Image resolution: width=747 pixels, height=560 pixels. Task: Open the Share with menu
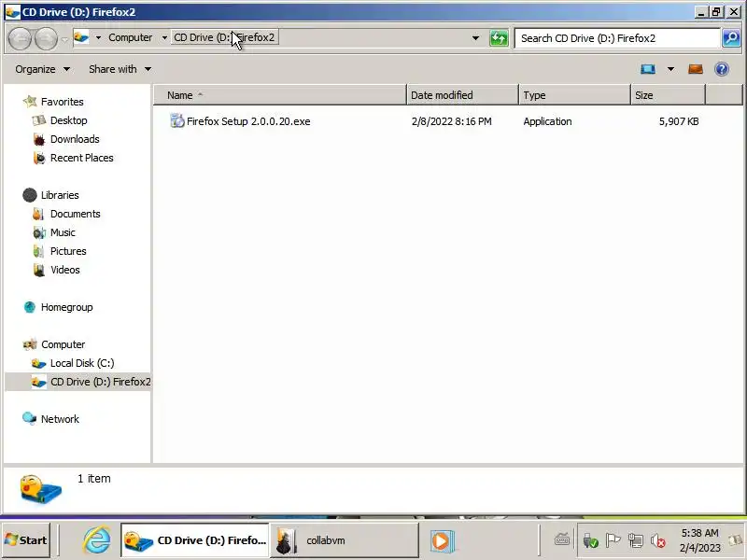120,69
